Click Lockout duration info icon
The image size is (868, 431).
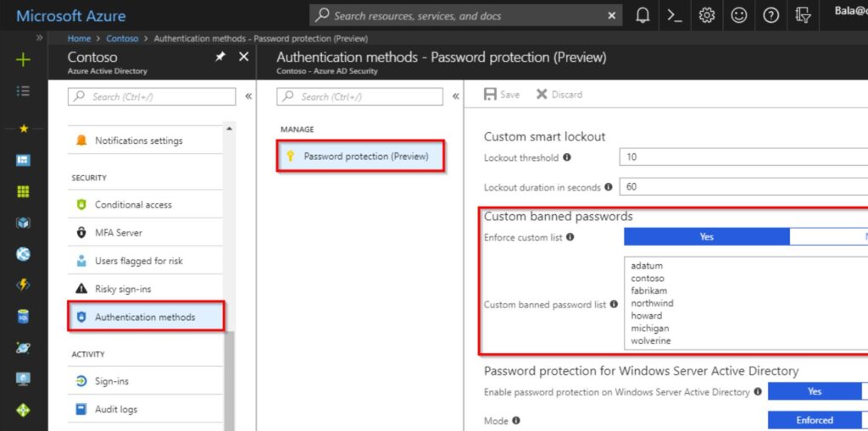[x=609, y=187]
